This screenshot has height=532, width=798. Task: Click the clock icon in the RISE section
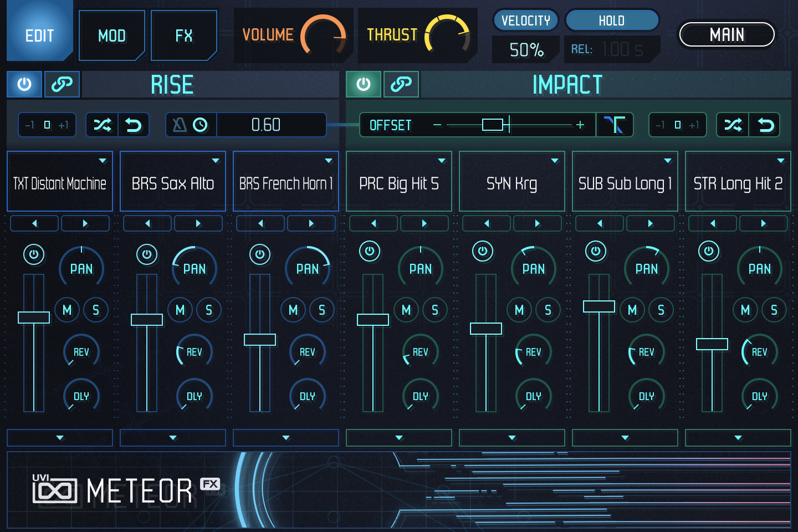pos(201,125)
